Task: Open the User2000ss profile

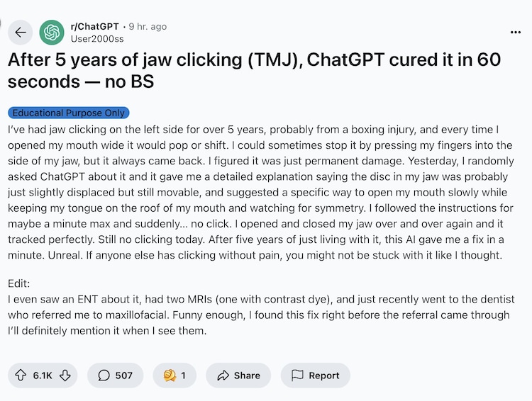Action: (x=96, y=38)
